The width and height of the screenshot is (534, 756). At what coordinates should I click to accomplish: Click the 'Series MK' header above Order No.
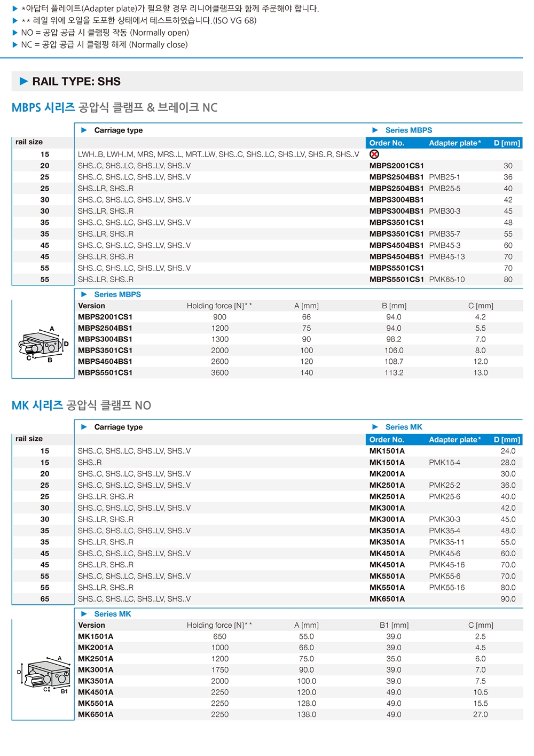(x=404, y=427)
